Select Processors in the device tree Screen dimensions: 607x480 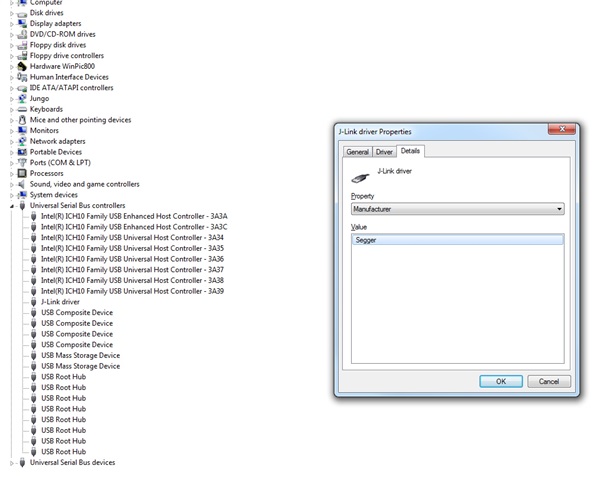46,173
